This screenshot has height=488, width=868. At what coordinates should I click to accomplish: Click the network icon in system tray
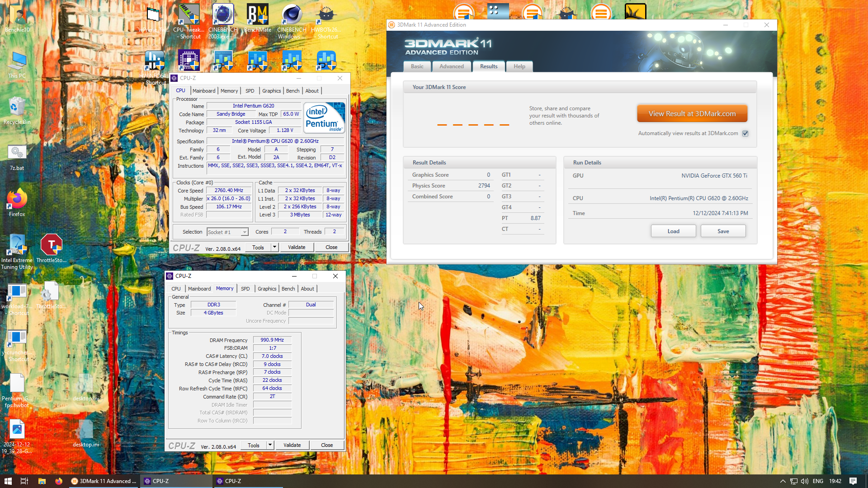(793, 481)
